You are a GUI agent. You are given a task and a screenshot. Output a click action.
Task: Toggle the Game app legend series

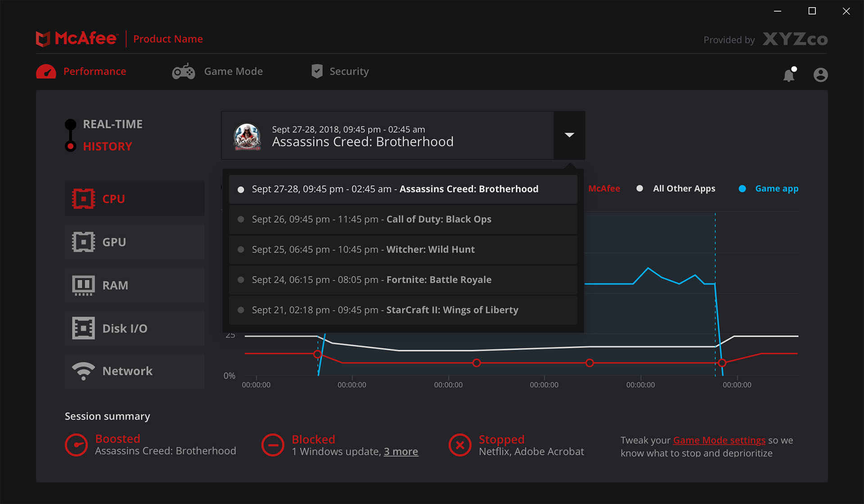[x=769, y=189]
